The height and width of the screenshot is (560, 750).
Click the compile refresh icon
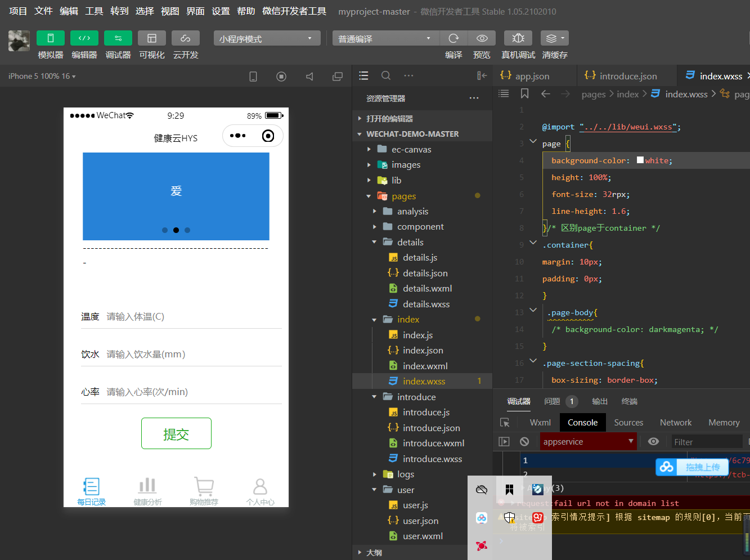click(x=453, y=38)
